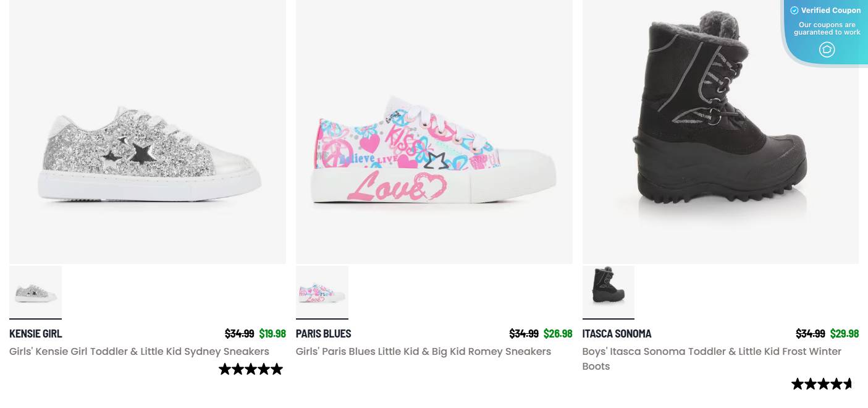Click the KENSIE GIRL brand name
Viewport: 868px width, 408px height.
click(35, 333)
